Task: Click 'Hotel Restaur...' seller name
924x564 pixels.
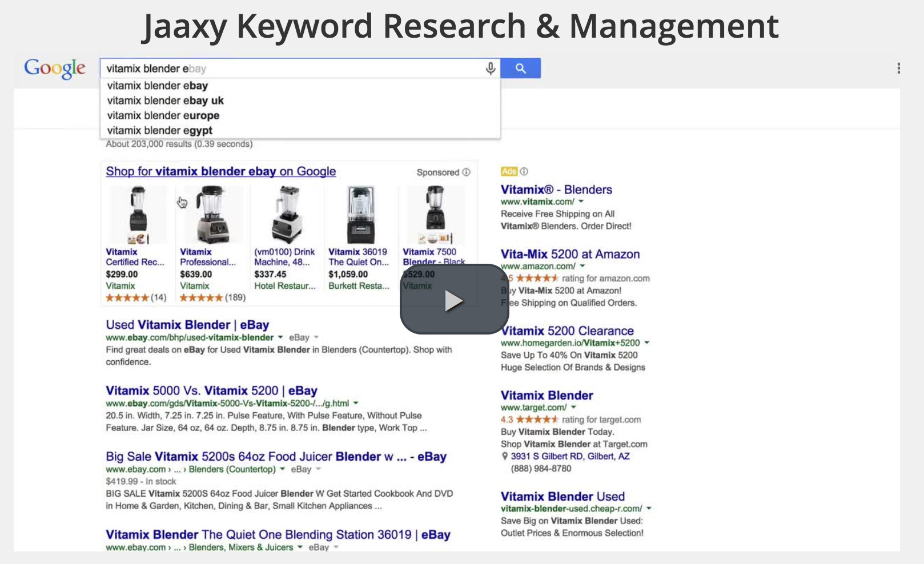Action: [x=284, y=286]
